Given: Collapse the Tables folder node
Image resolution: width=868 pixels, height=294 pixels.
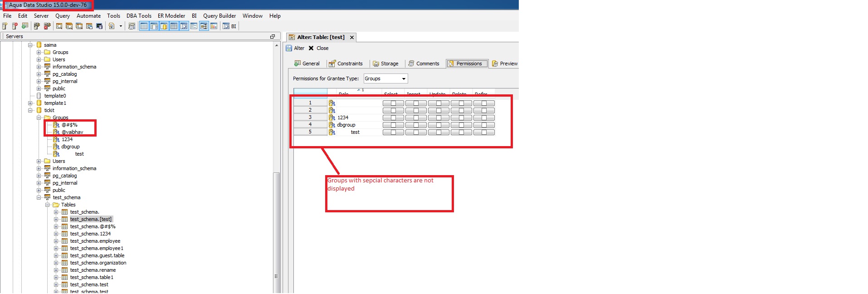Looking at the screenshot, I should tap(48, 205).
